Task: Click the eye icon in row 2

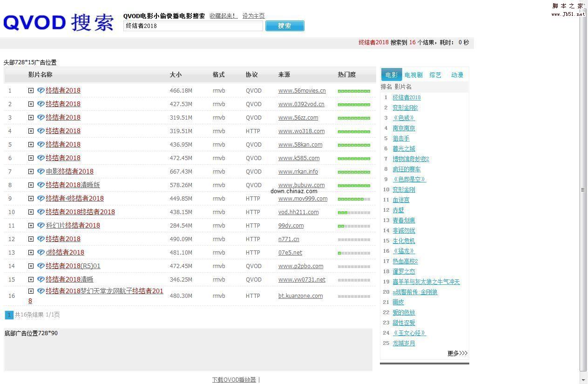Action: (x=41, y=104)
